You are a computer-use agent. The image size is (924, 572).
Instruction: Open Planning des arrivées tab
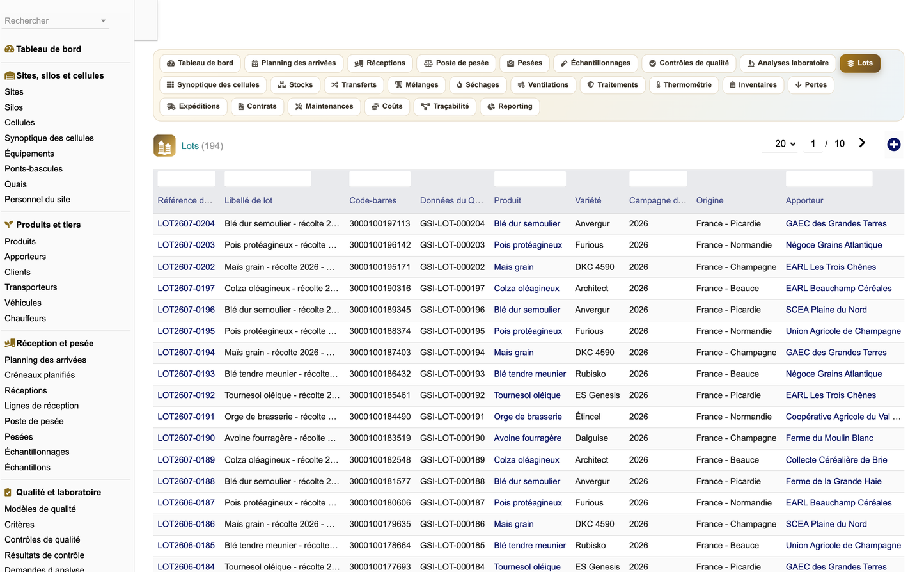point(294,63)
